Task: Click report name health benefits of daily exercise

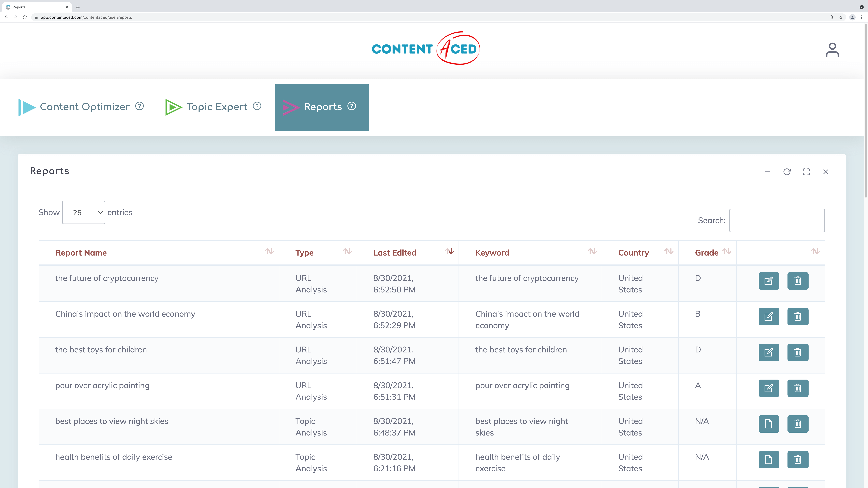Action: click(x=114, y=457)
